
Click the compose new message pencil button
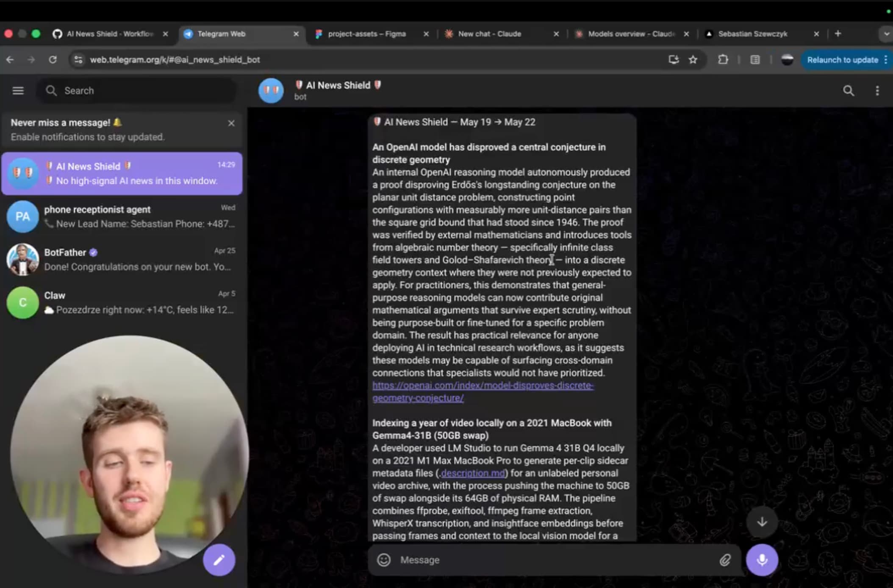tap(219, 560)
